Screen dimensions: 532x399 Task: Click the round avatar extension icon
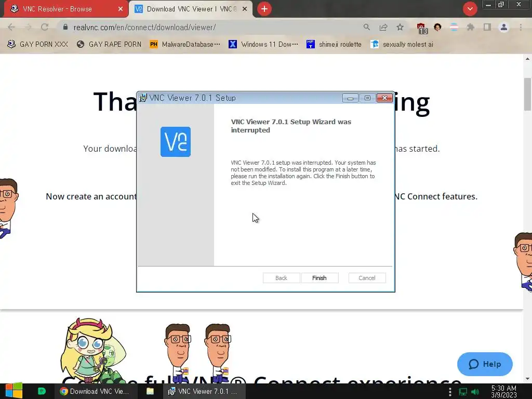click(437, 27)
